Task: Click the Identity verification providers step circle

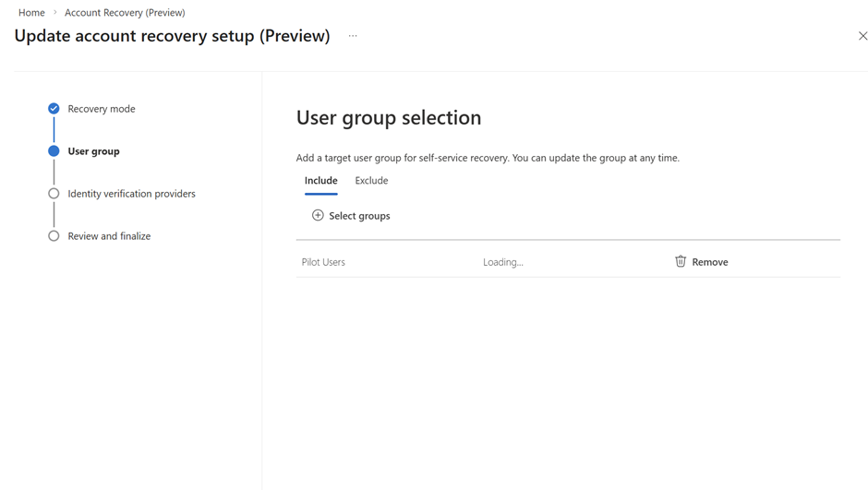Action: coord(54,194)
